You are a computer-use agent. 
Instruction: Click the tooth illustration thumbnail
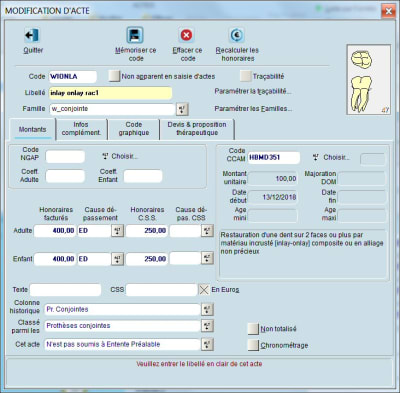[x=369, y=80]
